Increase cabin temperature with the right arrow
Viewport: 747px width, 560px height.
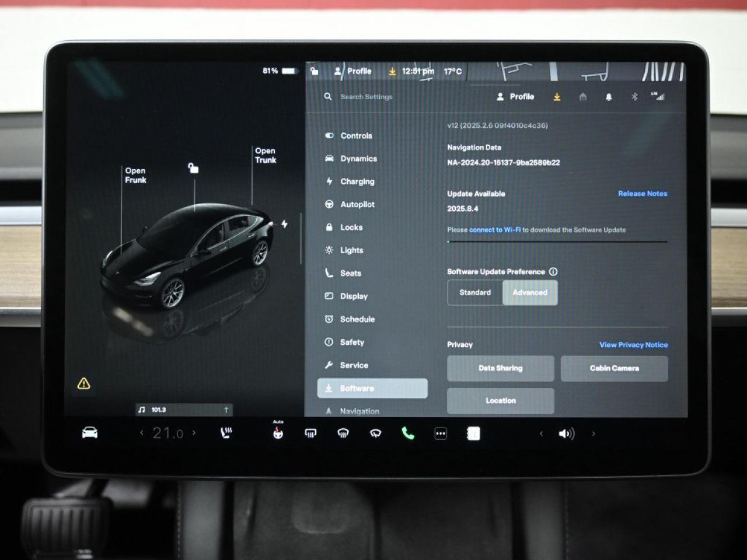(x=194, y=433)
